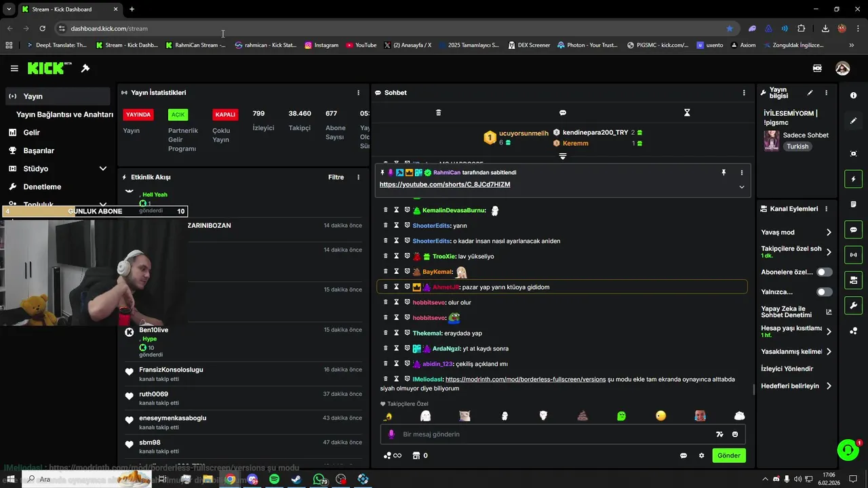Click the info icon in the right sidebar
Image resolution: width=868 pixels, height=488 pixels.
(x=853, y=96)
